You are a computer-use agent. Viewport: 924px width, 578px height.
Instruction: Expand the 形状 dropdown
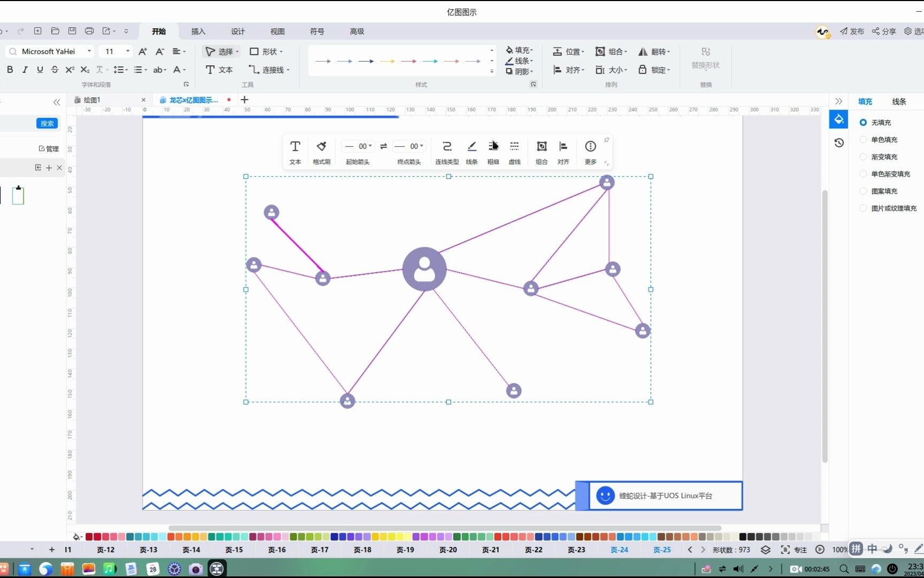click(x=281, y=52)
